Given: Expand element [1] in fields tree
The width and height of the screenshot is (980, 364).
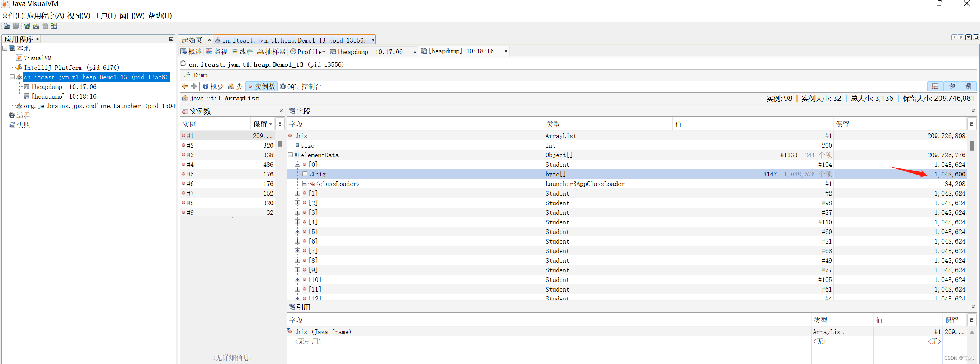Looking at the screenshot, I should (298, 193).
